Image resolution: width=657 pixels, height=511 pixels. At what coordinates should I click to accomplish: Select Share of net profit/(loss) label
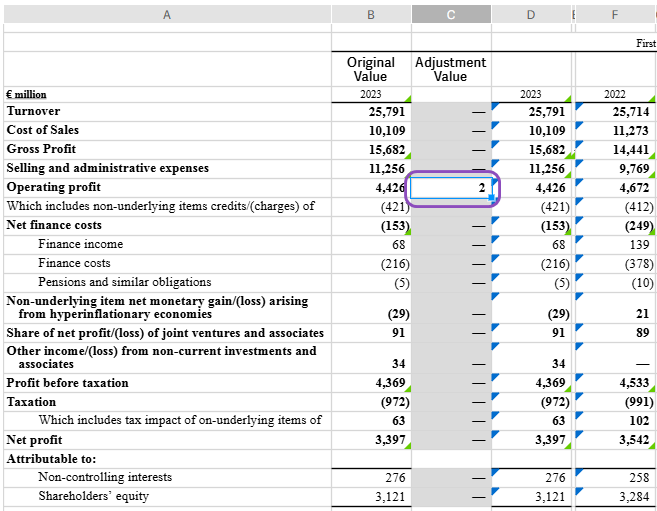pyautogui.click(x=165, y=333)
